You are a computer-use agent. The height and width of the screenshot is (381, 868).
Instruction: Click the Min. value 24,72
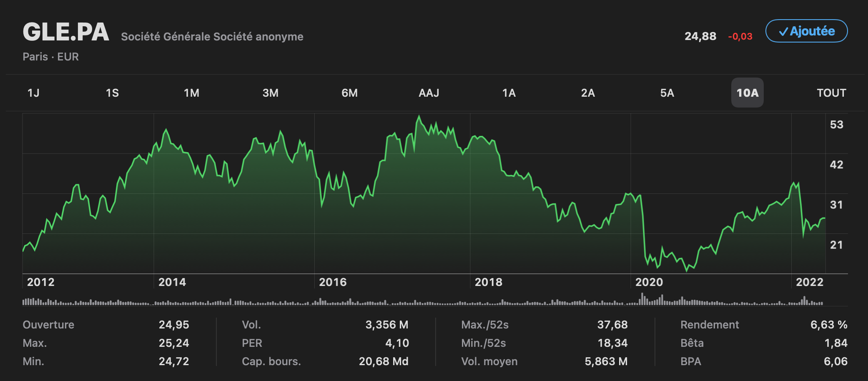tap(174, 361)
